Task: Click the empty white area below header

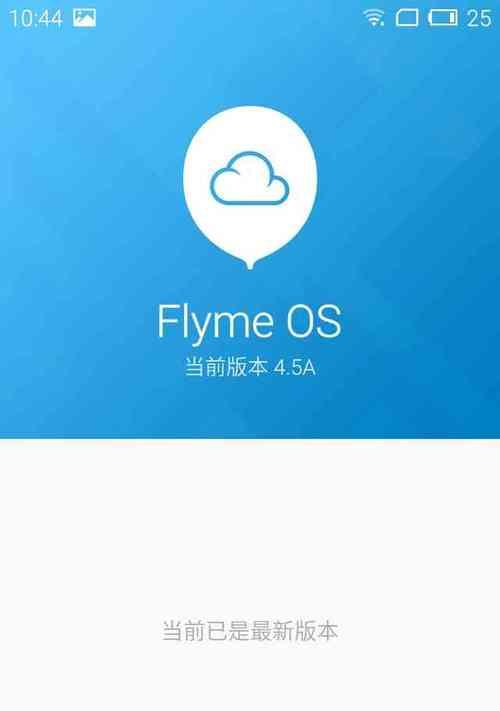Action: coord(250,521)
